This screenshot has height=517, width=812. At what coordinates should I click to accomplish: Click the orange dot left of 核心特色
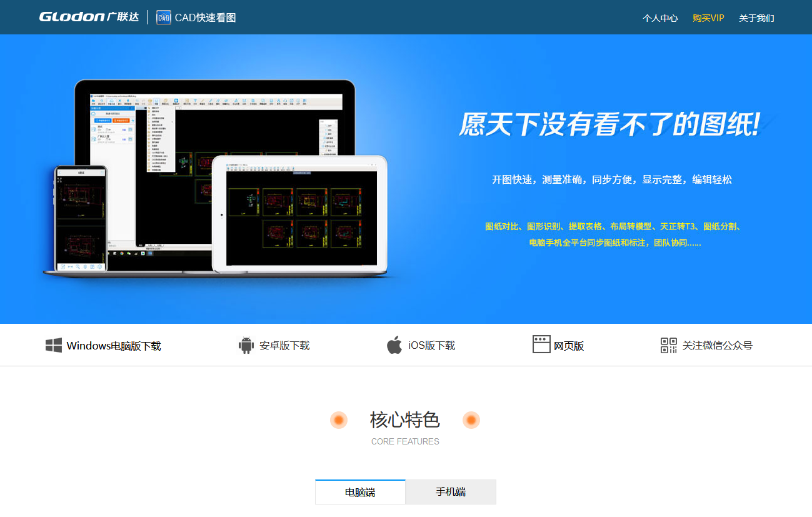(338, 420)
